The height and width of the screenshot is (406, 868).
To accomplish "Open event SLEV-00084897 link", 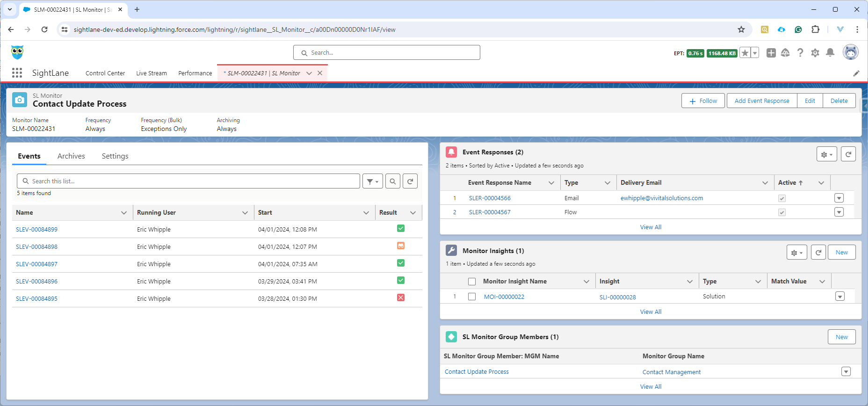I will click(36, 264).
